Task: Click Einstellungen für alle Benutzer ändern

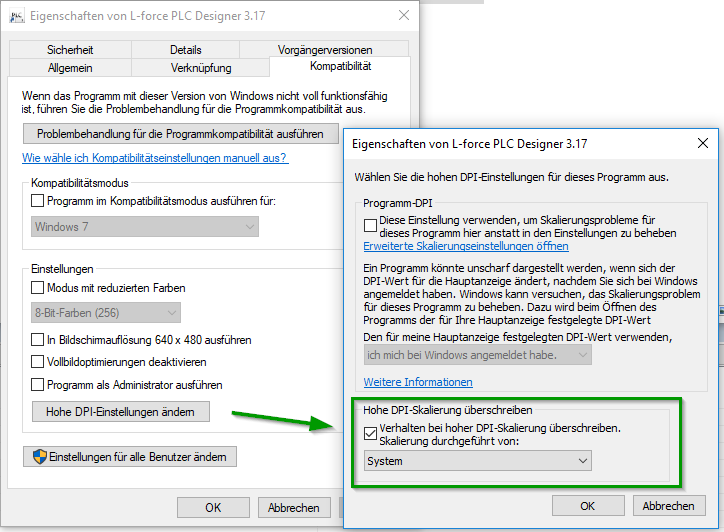Action: pyautogui.click(x=131, y=457)
